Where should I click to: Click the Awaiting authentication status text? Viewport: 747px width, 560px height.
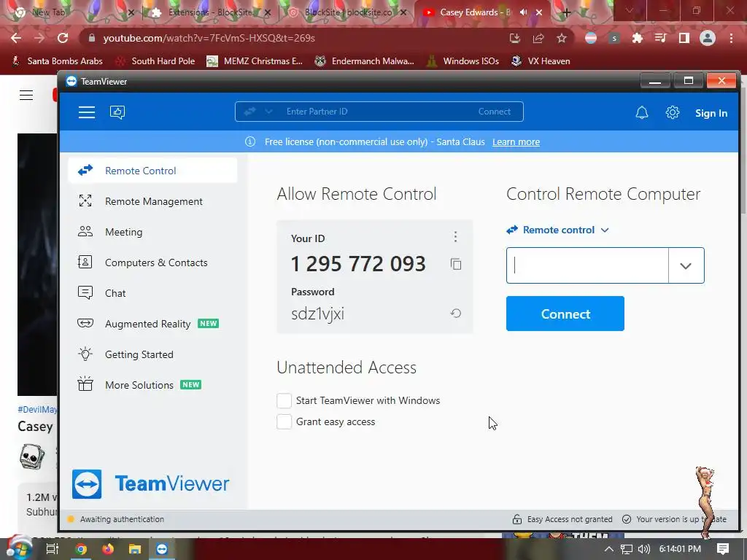click(x=122, y=519)
